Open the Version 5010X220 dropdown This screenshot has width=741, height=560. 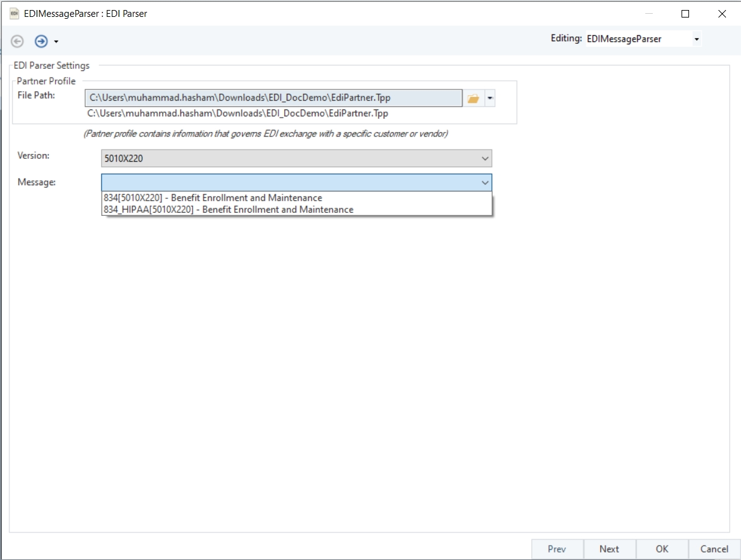(x=296, y=158)
